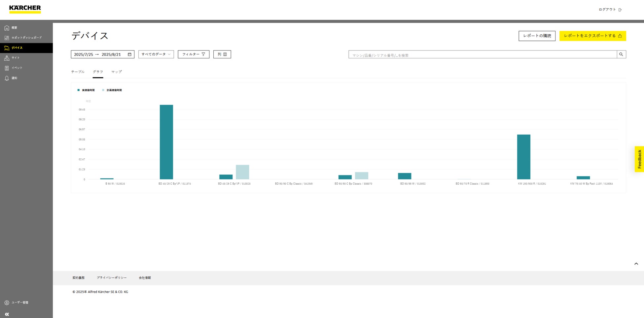Open the 契約義務 footer link
The width and height of the screenshot is (644, 318).
pos(79,278)
